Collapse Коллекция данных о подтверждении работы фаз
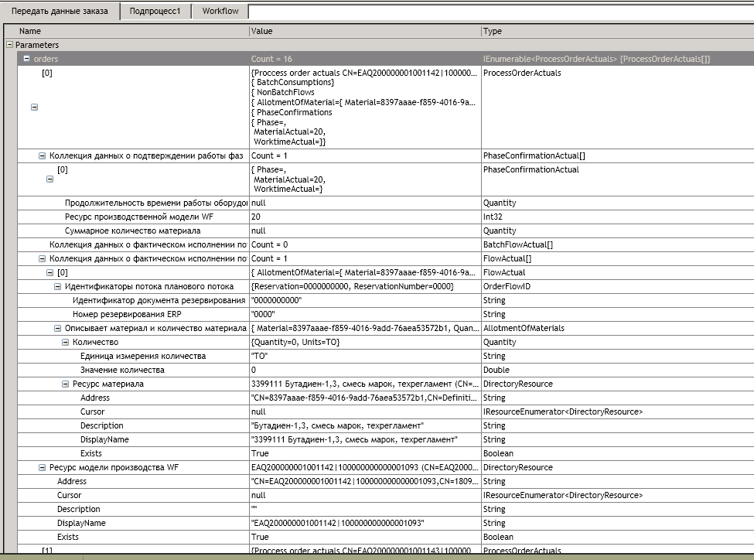 tap(43, 155)
